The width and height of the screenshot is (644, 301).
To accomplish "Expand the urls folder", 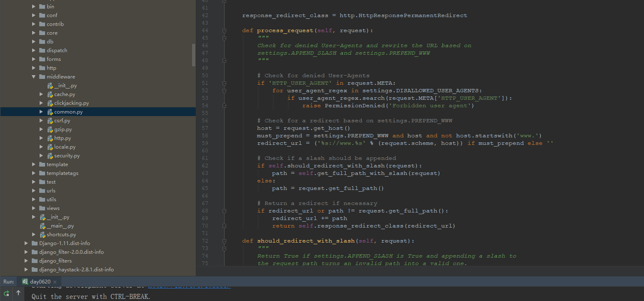I will click(x=34, y=191).
